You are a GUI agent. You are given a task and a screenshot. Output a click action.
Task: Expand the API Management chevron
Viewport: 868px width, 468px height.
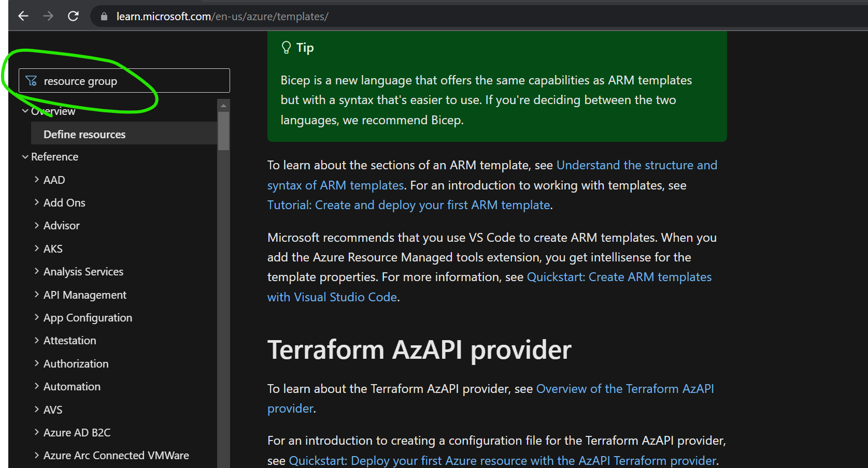[37, 294]
